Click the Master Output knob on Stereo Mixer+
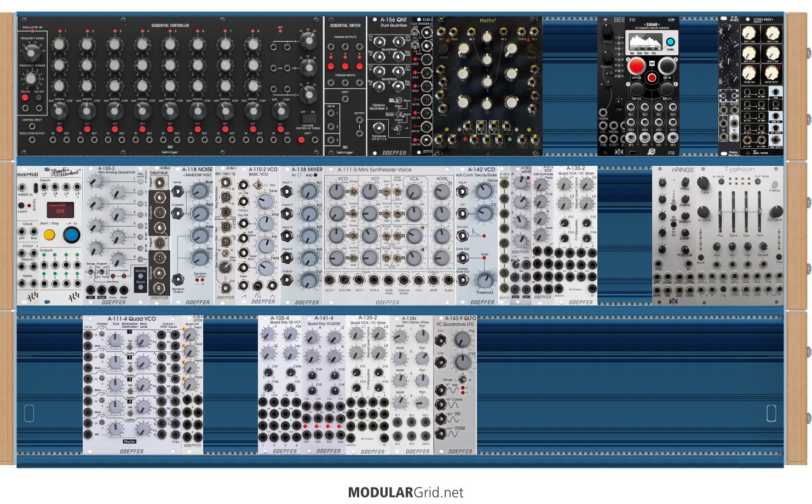This screenshot has width=812, height=504. [773, 73]
